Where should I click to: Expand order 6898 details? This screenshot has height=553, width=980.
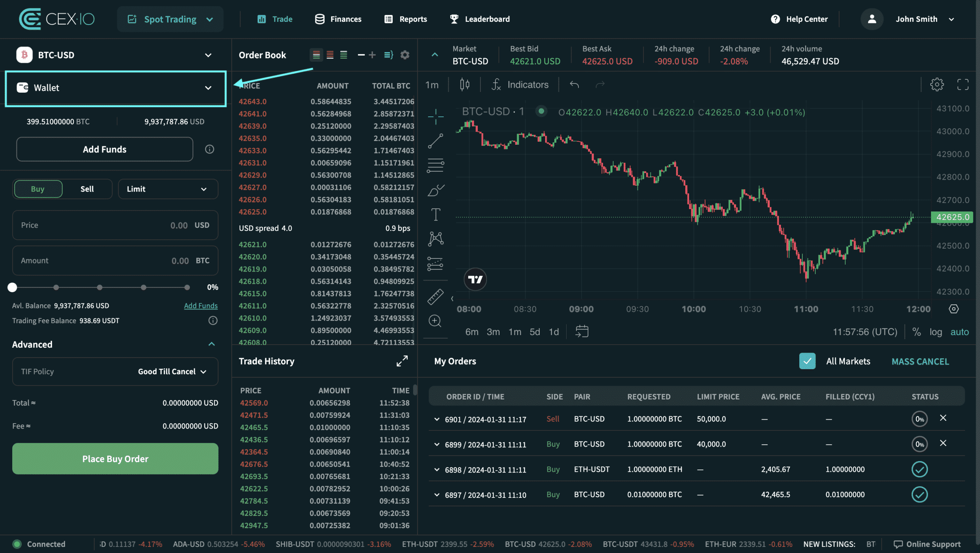[x=436, y=470]
